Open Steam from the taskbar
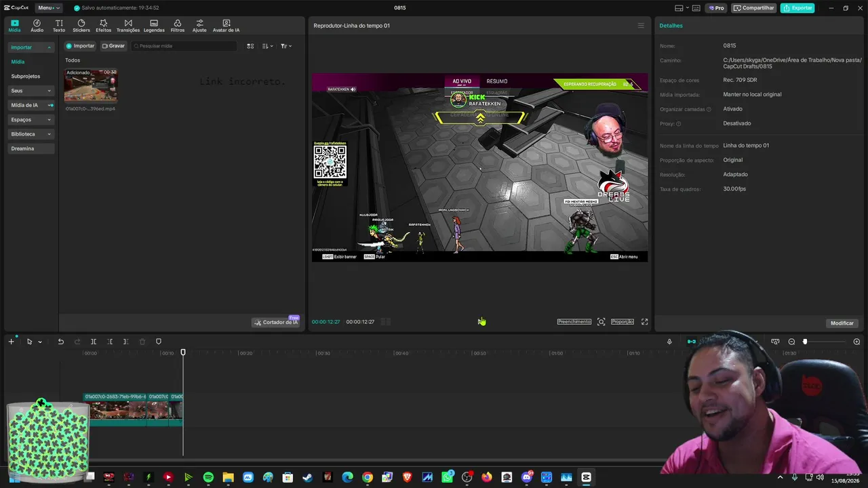 click(x=307, y=477)
